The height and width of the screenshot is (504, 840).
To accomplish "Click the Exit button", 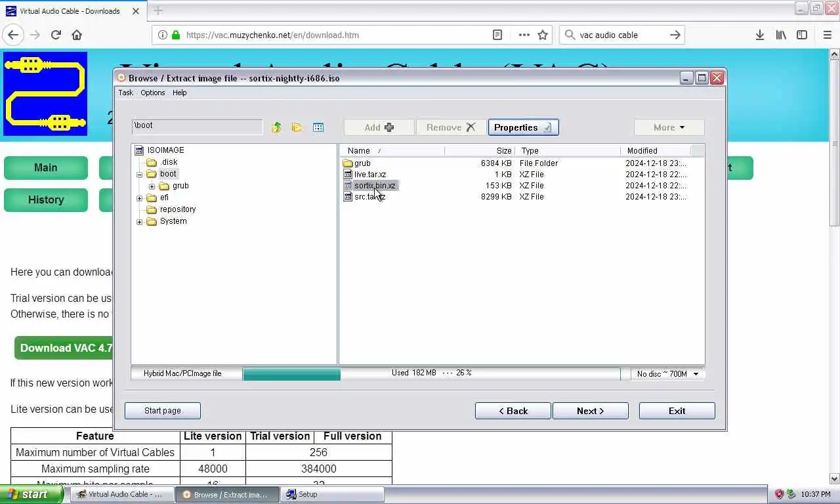I will click(x=677, y=411).
